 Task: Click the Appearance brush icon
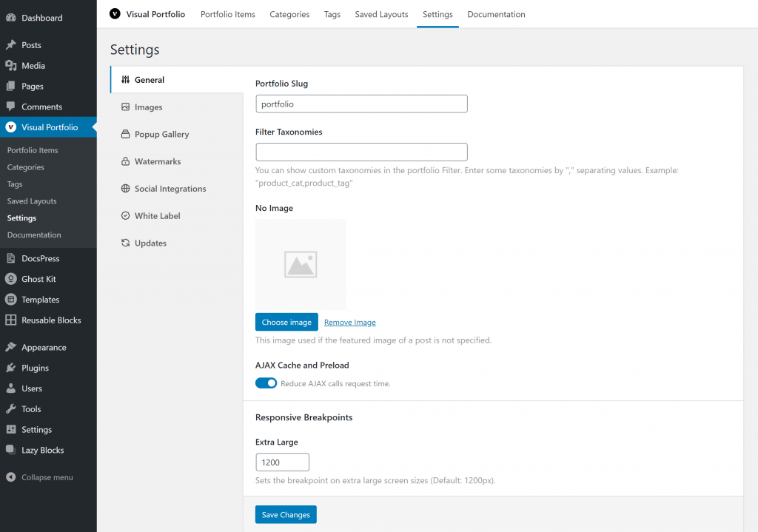coord(10,347)
